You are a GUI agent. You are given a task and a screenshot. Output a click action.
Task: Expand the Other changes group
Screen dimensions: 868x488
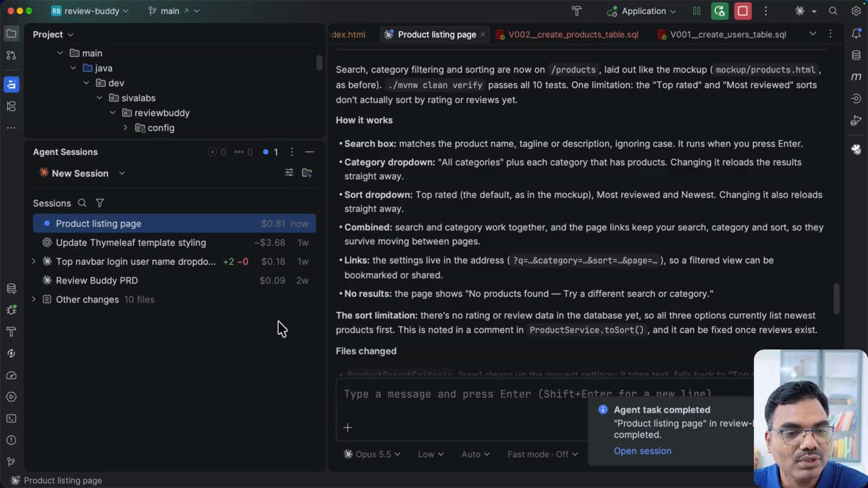tap(34, 299)
